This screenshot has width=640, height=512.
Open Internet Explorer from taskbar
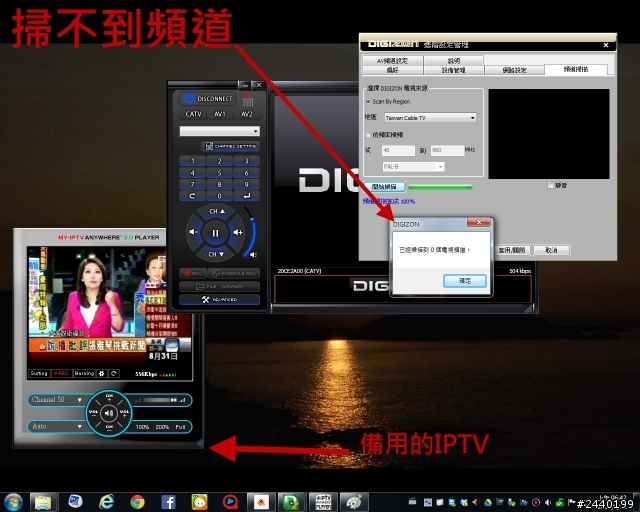(x=107, y=502)
